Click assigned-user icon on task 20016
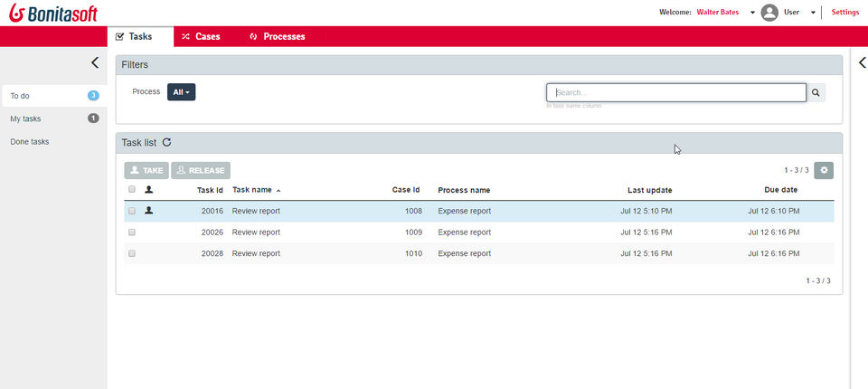This screenshot has width=868, height=389. tap(149, 211)
